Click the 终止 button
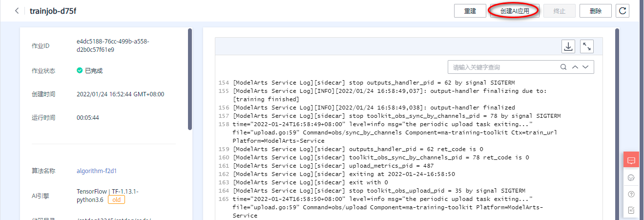 coord(560,11)
